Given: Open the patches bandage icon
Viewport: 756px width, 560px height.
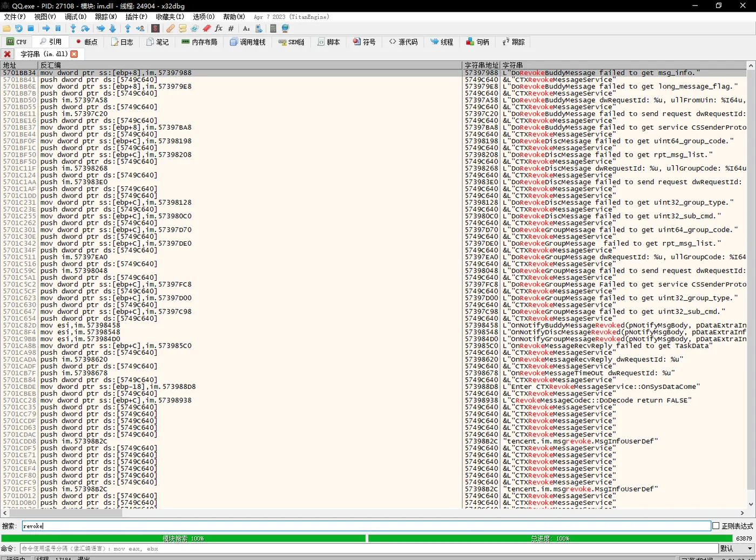Looking at the screenshot, I should pos(171,29).
